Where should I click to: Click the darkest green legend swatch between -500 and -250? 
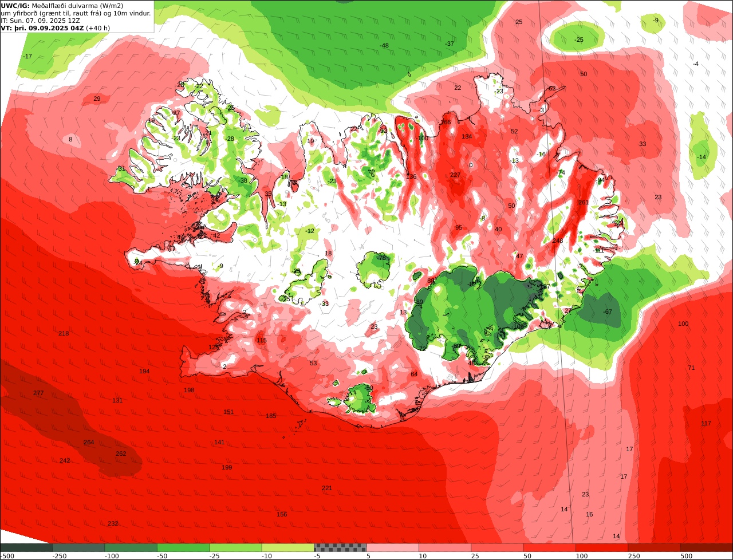point(26,547)
